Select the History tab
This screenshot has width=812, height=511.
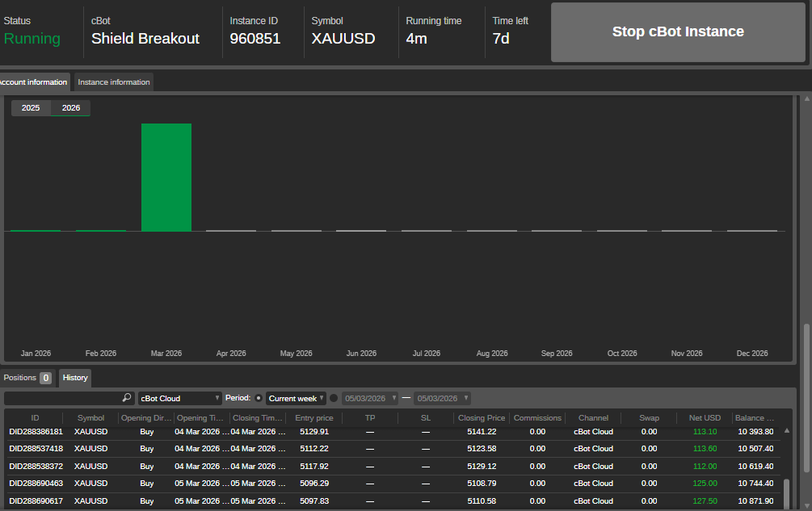pyautogui.click(x=75, y=378)
